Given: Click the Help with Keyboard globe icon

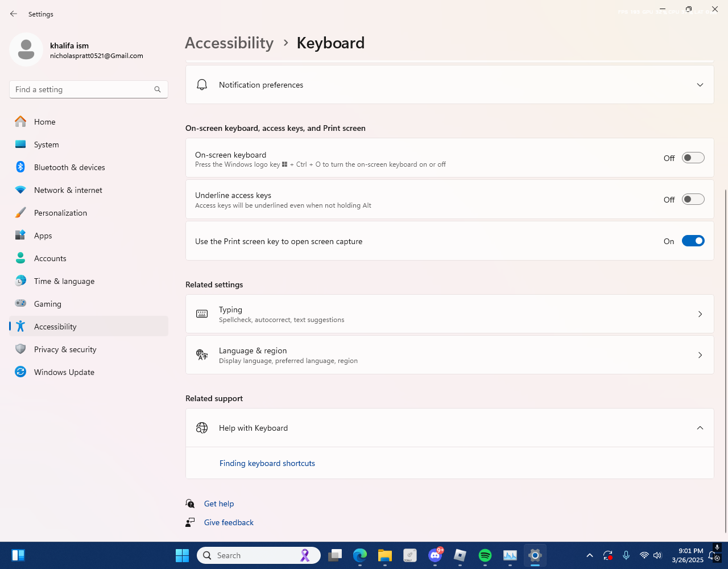Looking at the screenshot, I should 202,428.
